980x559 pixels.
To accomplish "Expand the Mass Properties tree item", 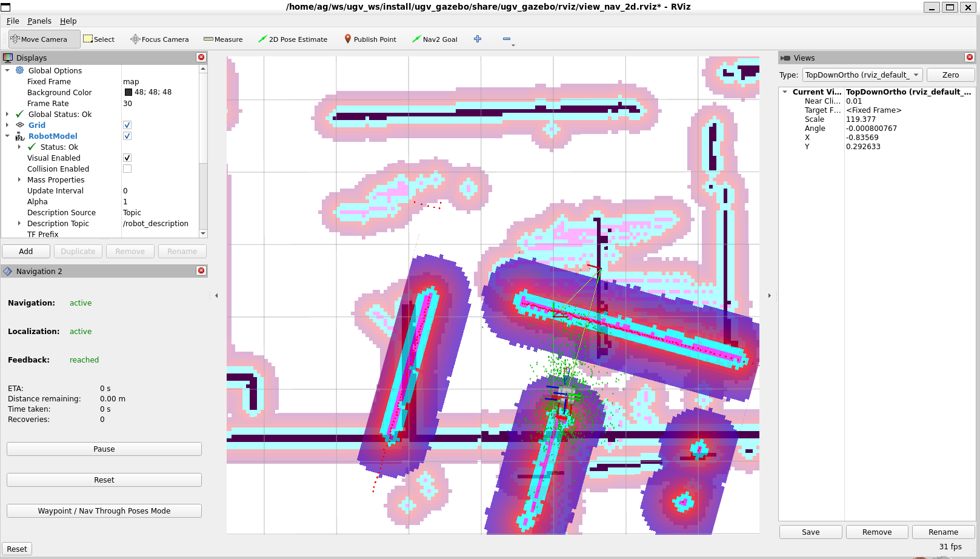I will point(19,179).
